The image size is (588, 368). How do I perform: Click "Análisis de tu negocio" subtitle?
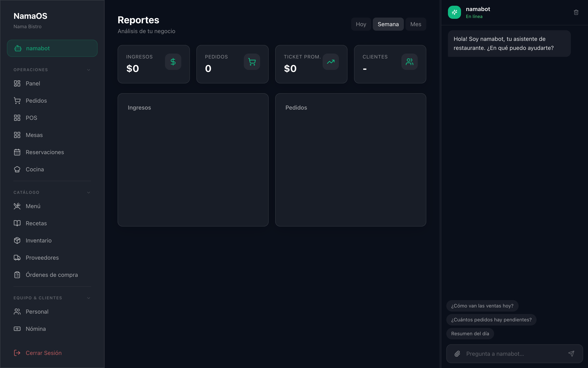[x=146, y=31]
